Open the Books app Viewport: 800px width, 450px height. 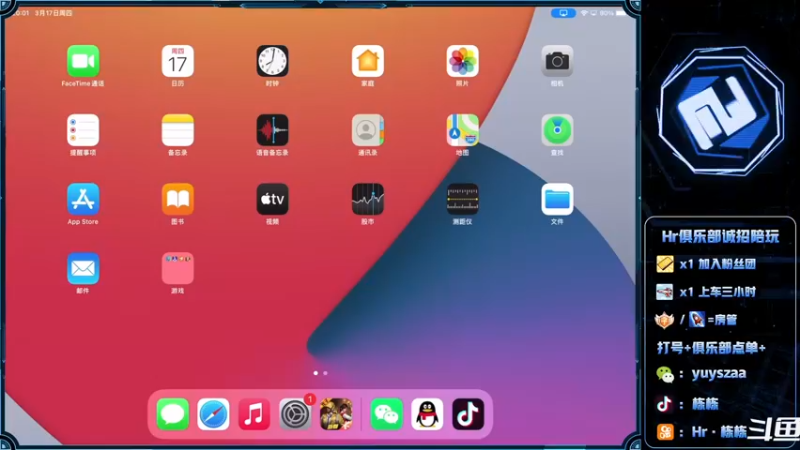pyautogui.click(x=178, y=199)
